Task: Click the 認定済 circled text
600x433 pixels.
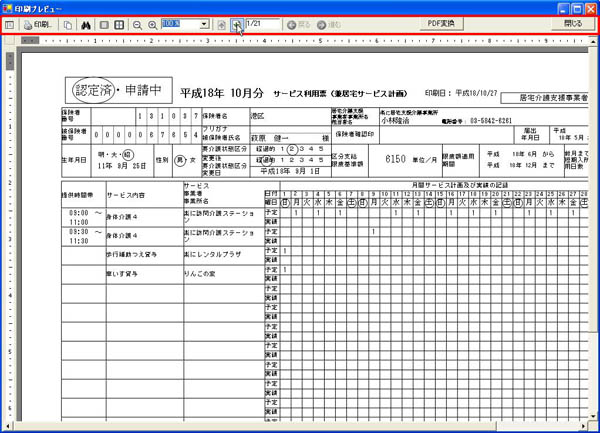Action: point(94,90)
